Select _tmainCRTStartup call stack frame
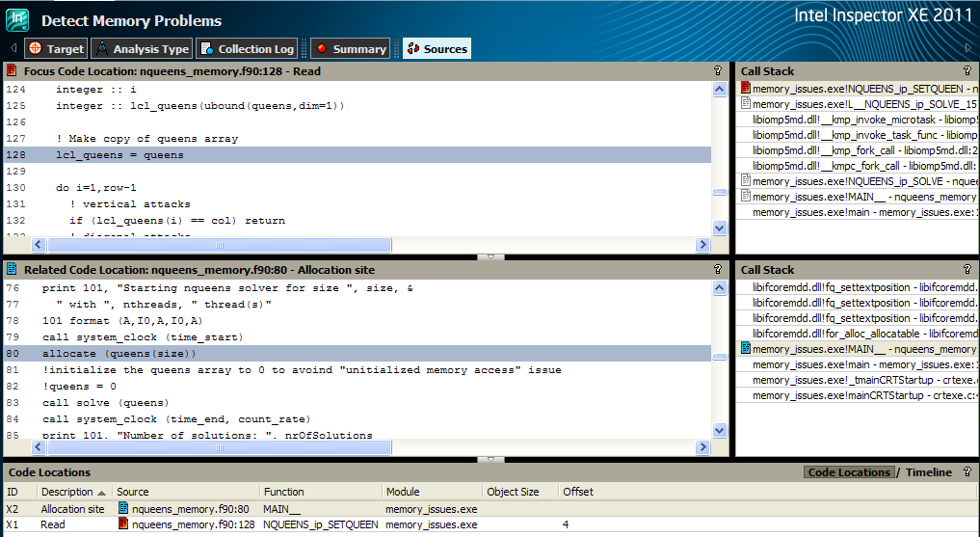This screenshot has height=537, width=980. (x=859, y=380)
